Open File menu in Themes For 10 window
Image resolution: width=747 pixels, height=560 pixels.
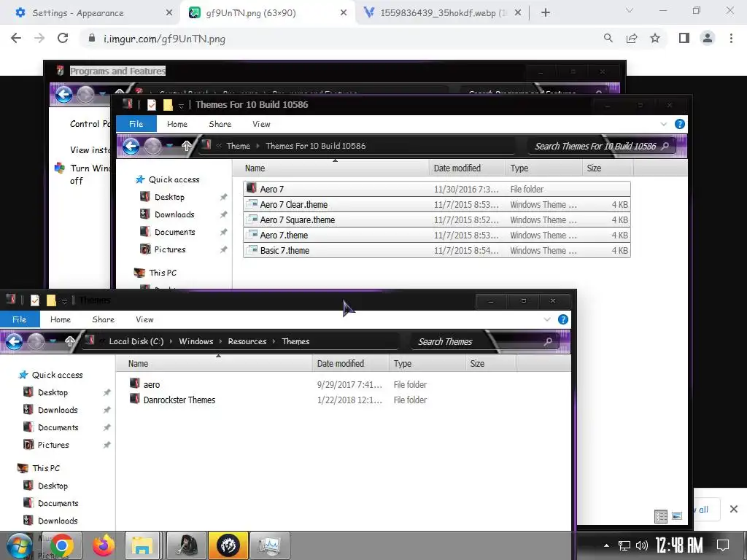coord(136,124)
